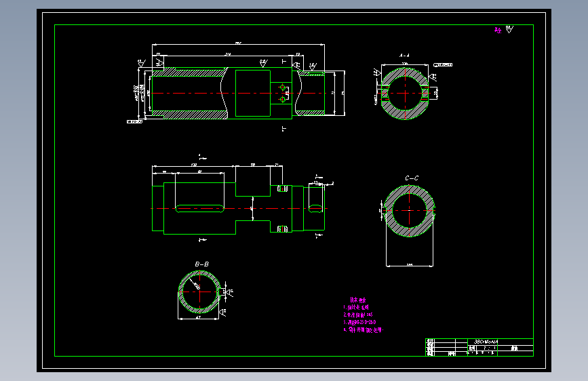The image size is (588, 381).
Task: Click technical requirement note line 3
Action: 359,322
